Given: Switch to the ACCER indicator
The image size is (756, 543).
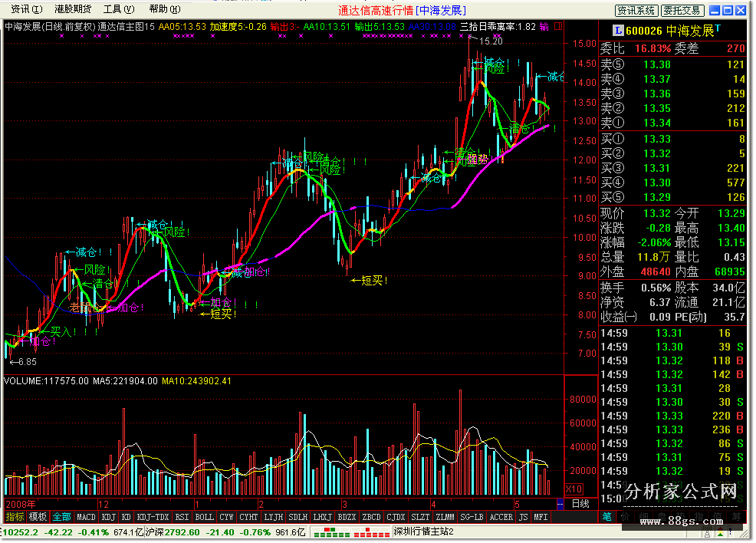Looking at the screenshot, I should click(501, 517).
